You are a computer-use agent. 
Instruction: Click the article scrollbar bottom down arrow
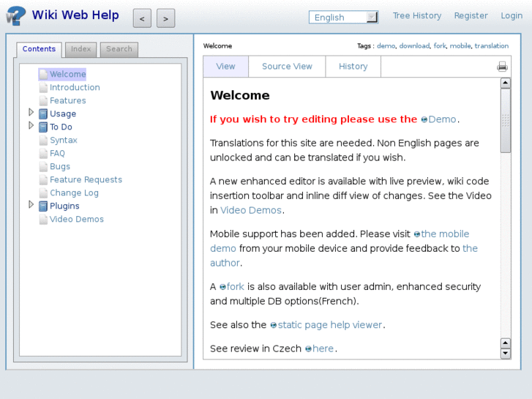coord(506,353)
